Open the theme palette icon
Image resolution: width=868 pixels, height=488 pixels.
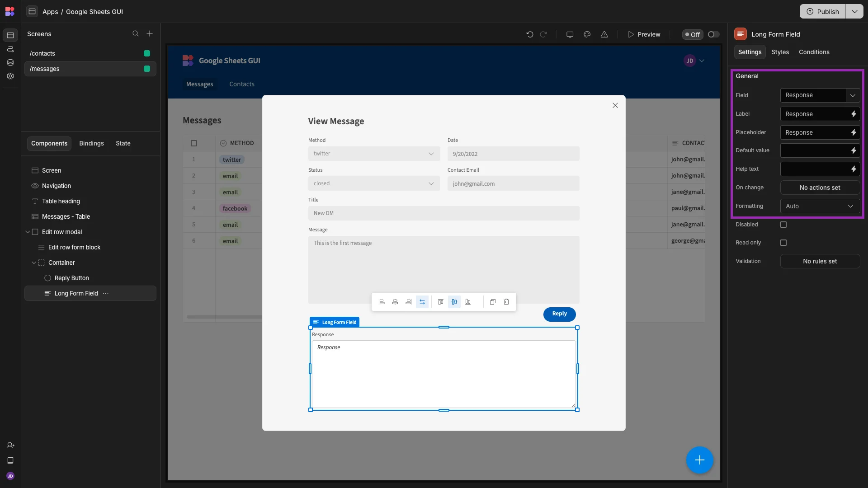coord(587,34)
